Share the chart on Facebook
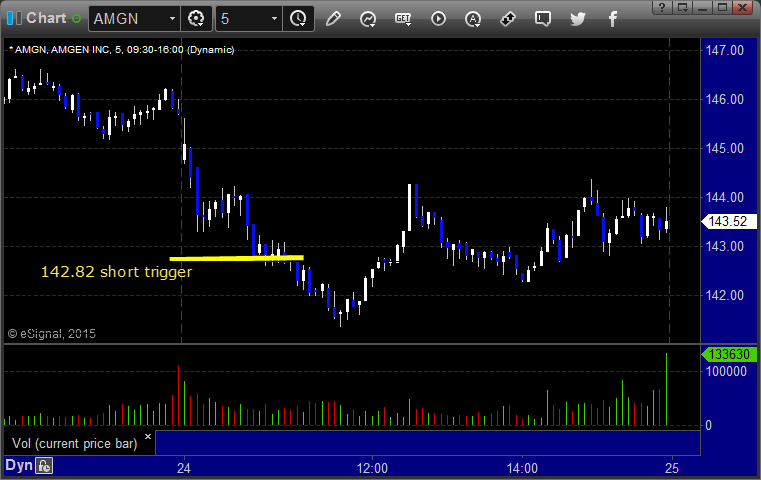This screenshot has width=761, height=480. click(x=613, y=19)
